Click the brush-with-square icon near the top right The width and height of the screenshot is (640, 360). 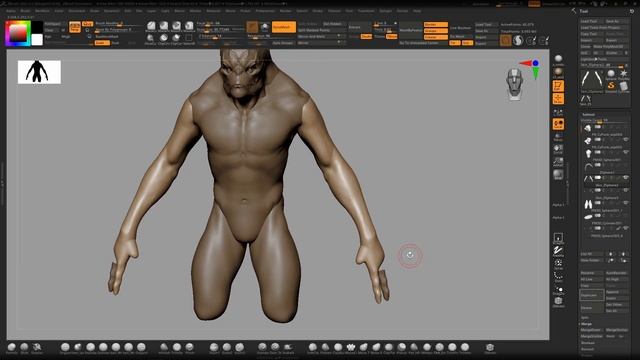pyautogui.click(x=544, y=40)
